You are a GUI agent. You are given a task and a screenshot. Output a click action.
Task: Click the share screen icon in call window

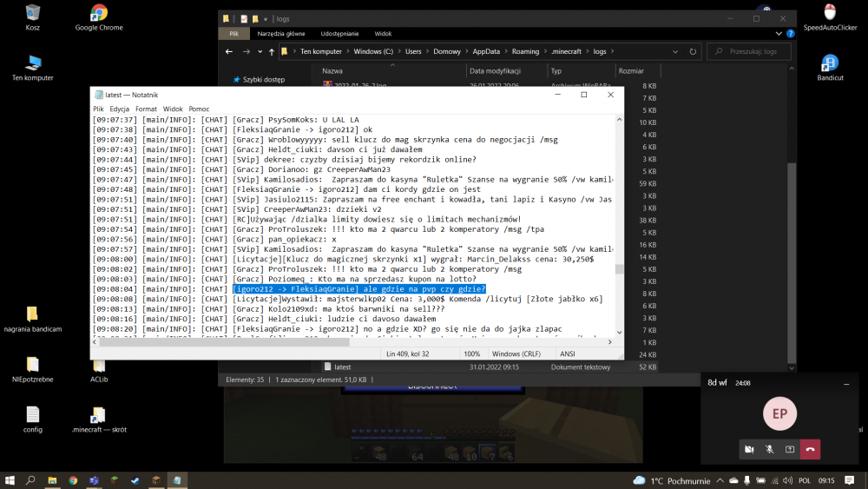point(789,449)
